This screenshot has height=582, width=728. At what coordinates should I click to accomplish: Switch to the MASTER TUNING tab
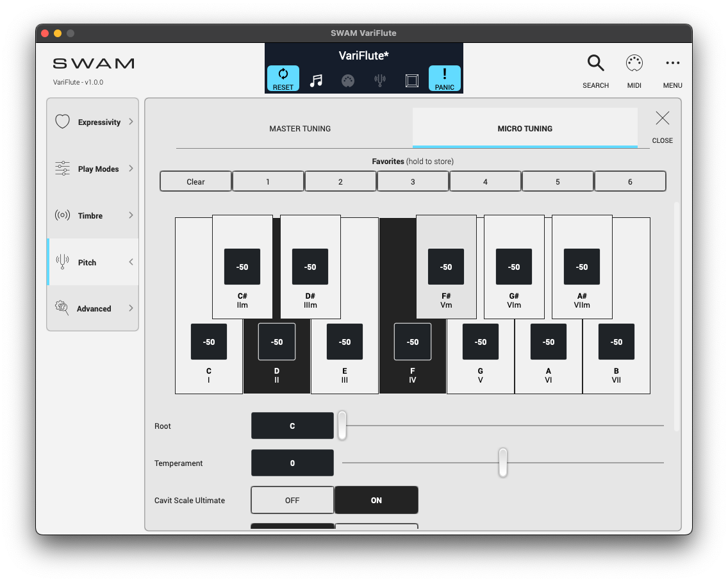tap(300, 128)
